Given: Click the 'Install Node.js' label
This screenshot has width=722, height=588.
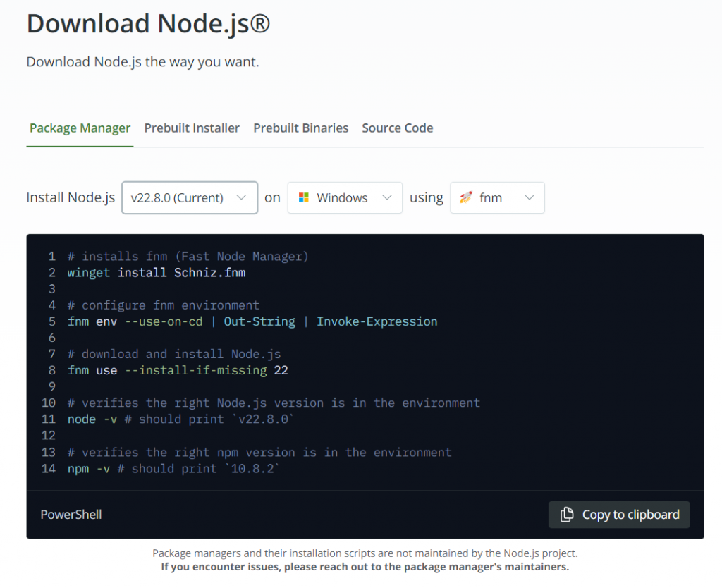Looking at the screenshot, I should (71, 197).
